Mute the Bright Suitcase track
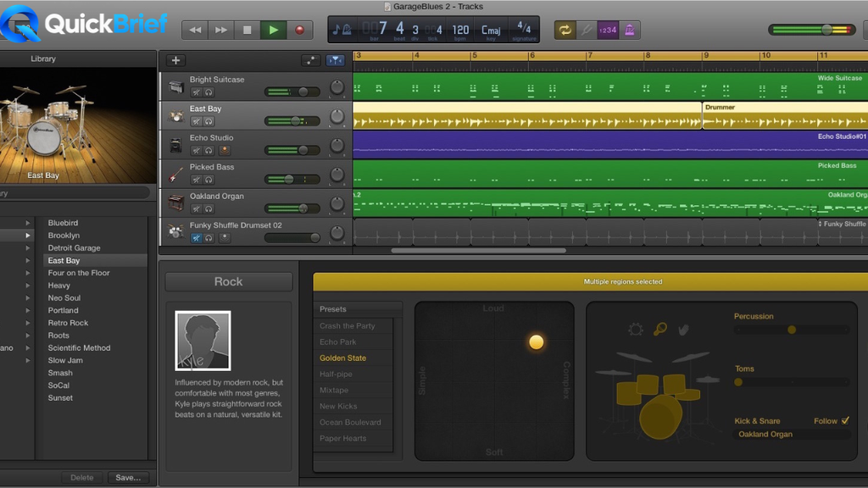Viewport: 868px width, 488px height. 196,92
